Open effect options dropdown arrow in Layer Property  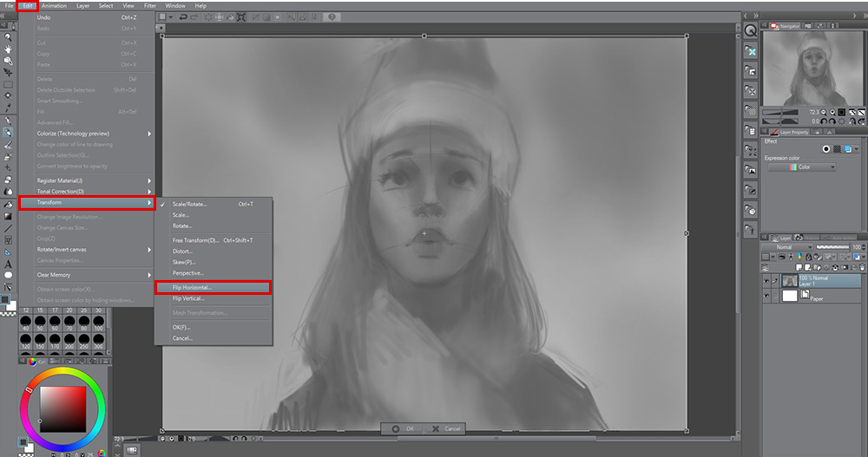(857, 149)
